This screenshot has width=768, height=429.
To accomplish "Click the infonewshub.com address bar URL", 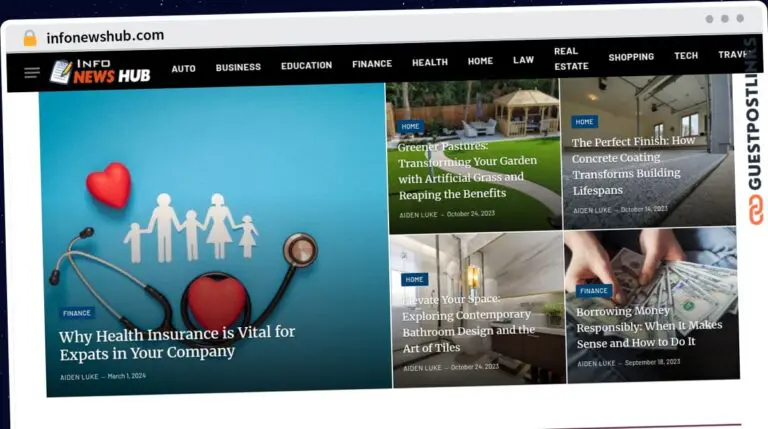I will tap(105, 36).
